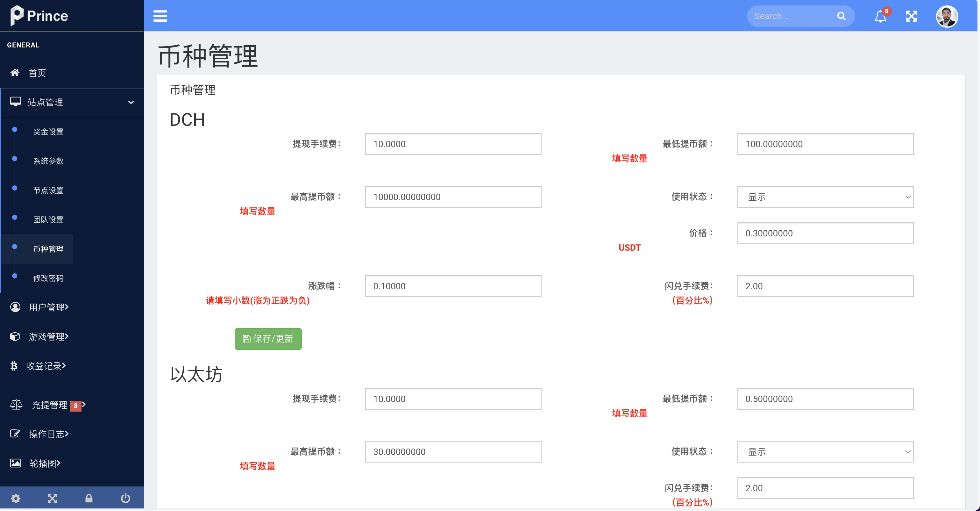
Task: Collapse the 站点管理 submenu chevron
Action: point(131,103)
